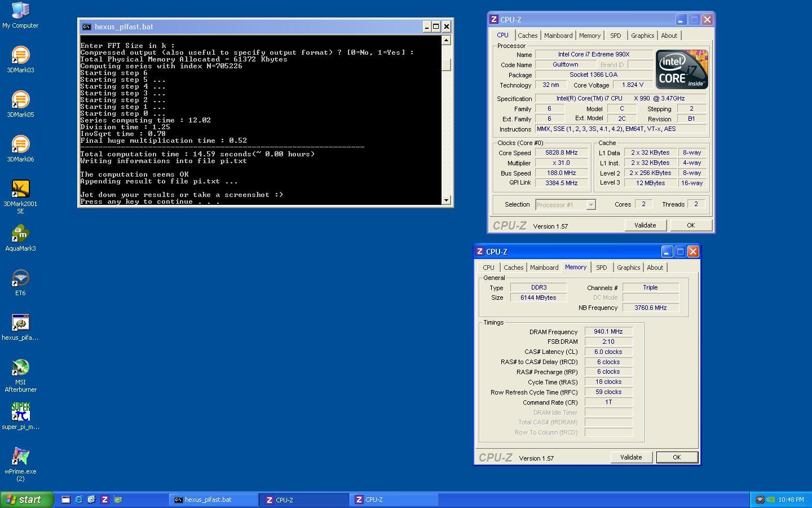Switch to SPD tab in upper CPU-Z window

616,36
